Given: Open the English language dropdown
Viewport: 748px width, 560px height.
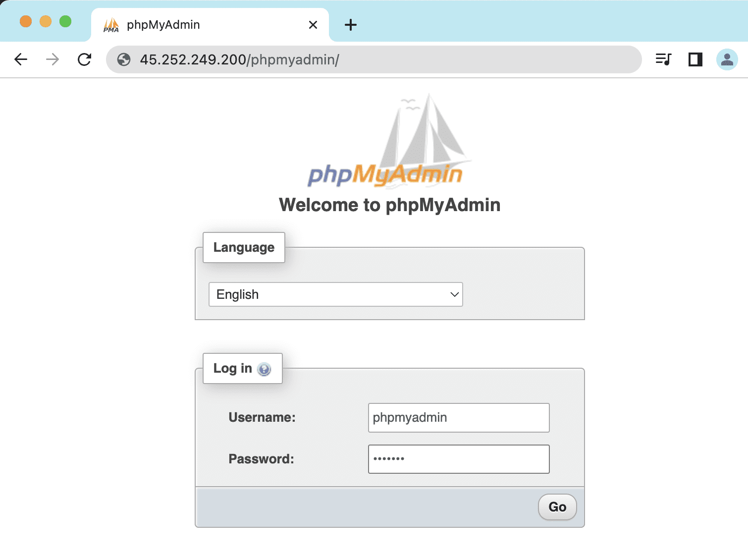Looking at the screenshot, I should tap(336, 294).
